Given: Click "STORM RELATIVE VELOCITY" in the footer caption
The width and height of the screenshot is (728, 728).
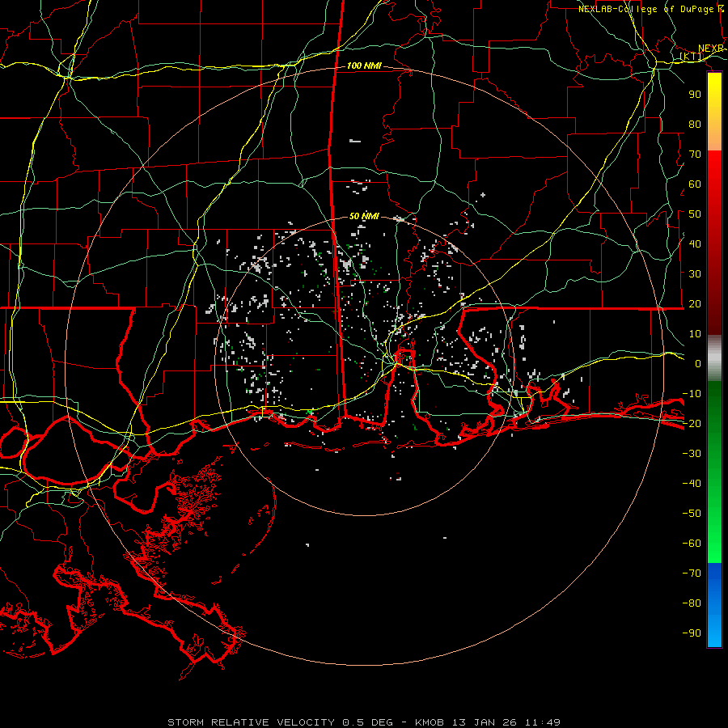Looking at the screenshot, I should pos(251,722).
